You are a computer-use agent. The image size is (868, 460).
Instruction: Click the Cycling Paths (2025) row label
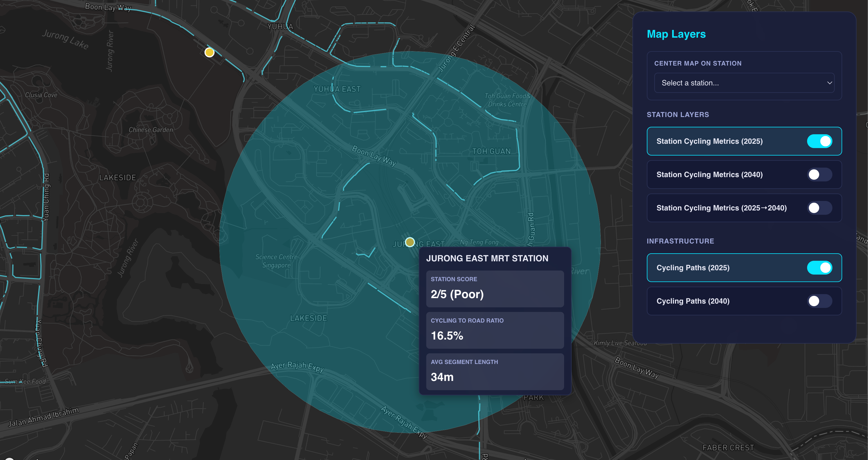(693, 268)
